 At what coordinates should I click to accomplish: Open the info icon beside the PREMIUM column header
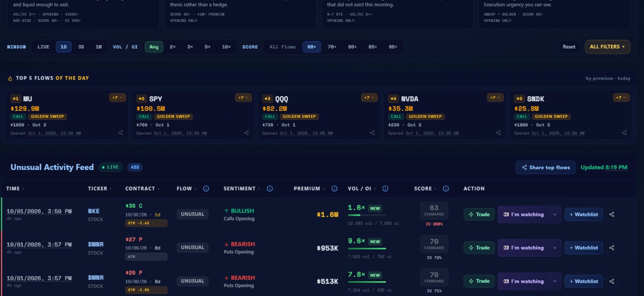(x=334, y=188)
